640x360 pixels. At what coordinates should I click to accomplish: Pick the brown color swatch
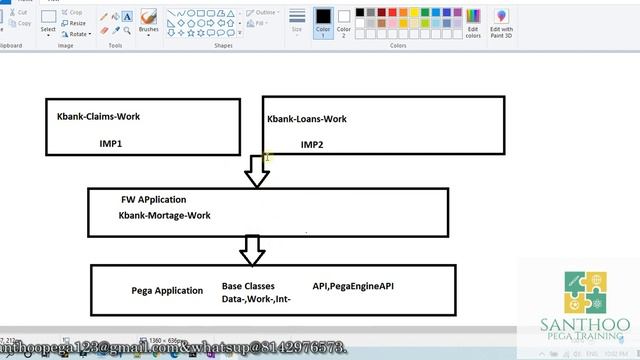click(x=382, y=23)
